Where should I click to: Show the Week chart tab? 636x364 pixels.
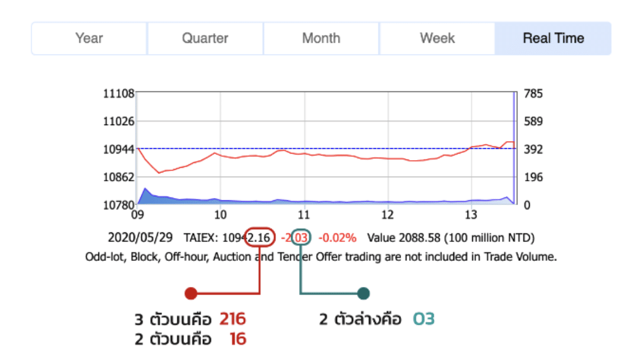(x=437, y=39)
